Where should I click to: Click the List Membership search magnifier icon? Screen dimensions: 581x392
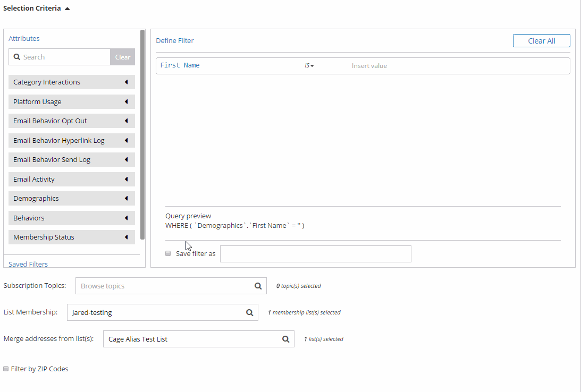point(250,313)
